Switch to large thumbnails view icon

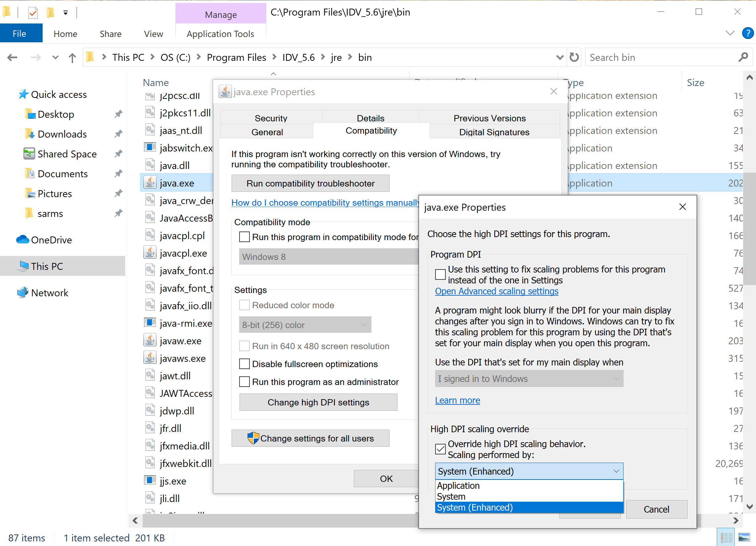coord(744,537)
